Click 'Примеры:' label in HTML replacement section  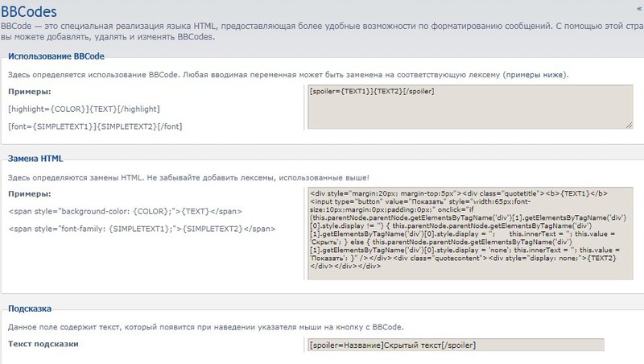pyautogui.click(x=30, y=194)
